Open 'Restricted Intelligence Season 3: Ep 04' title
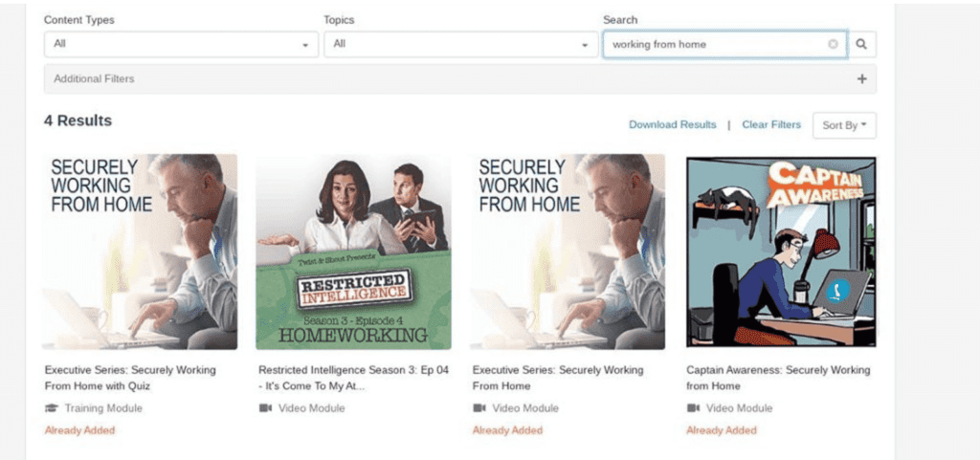This screenshot has height=460, width=980. pyautogui.click(x=354, y=379)
